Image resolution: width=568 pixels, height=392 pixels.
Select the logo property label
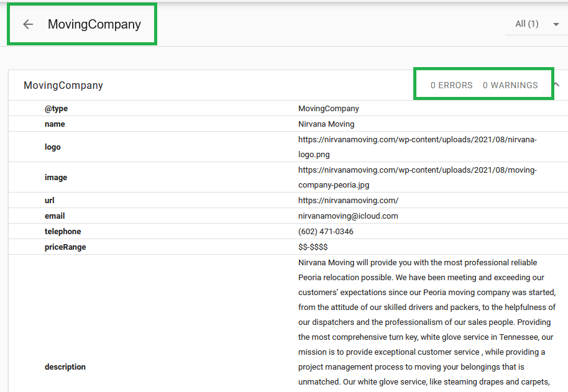pyautogui.click(x=53, y=147)
